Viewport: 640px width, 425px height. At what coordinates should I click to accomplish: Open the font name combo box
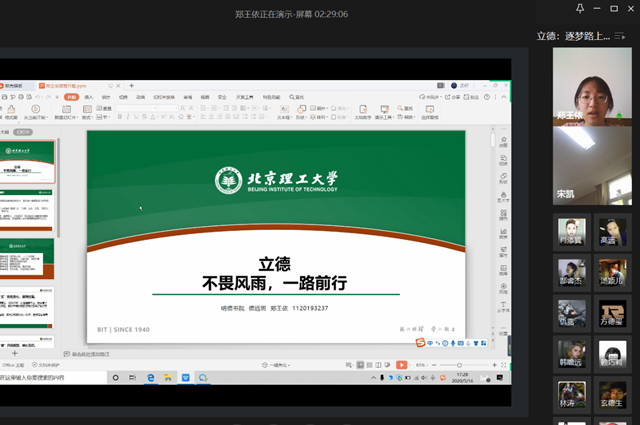(133, 107)
